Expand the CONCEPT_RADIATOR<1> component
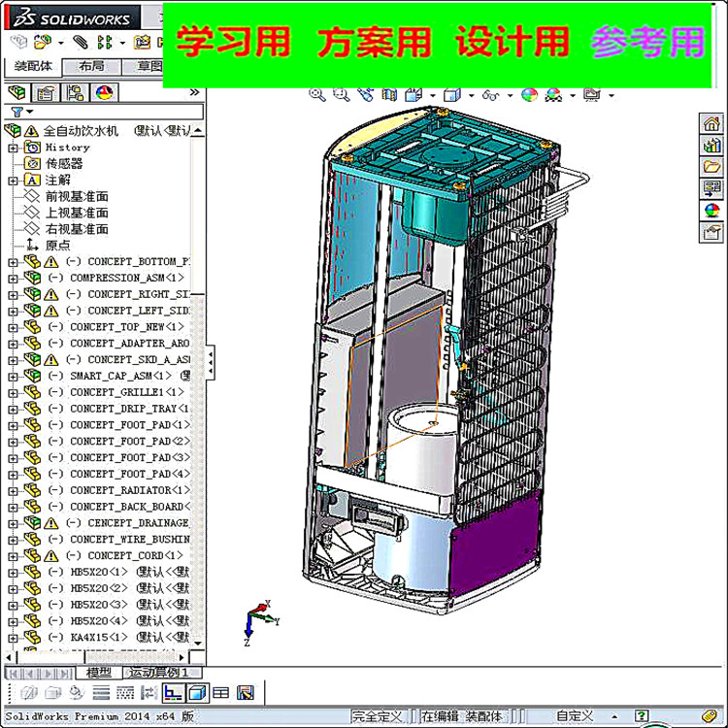Viewport: 728px width, 728px height. (x=13, y=491)
